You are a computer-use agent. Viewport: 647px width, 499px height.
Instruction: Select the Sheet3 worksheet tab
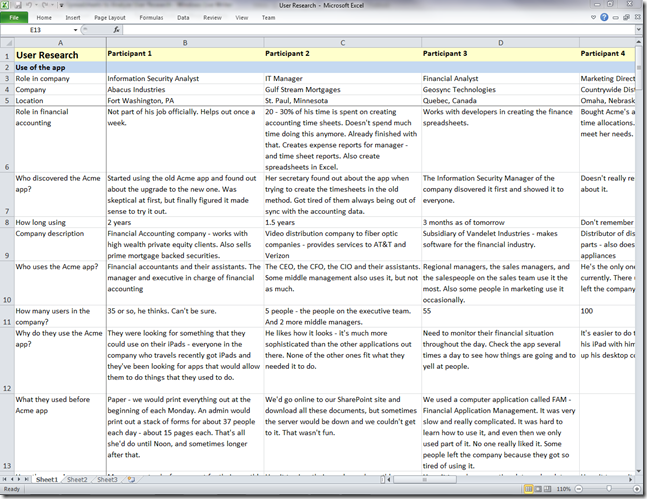pos(106,480)
